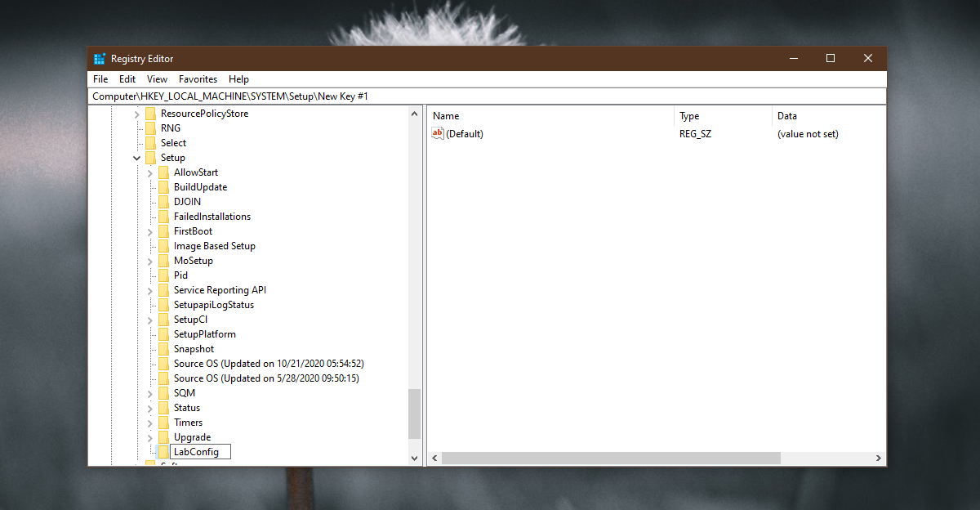Expand the Status key
The image size is (980, 510).
pos(150,408)
